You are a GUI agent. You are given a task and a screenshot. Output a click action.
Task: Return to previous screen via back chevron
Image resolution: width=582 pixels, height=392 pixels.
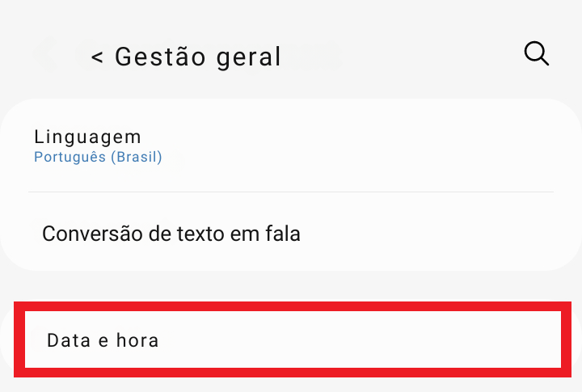[98, 57]
